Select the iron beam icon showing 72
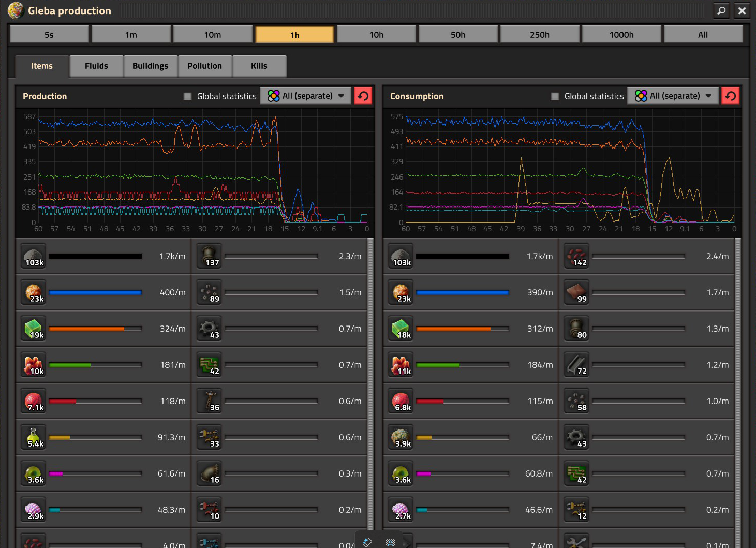 click(577, 365)
